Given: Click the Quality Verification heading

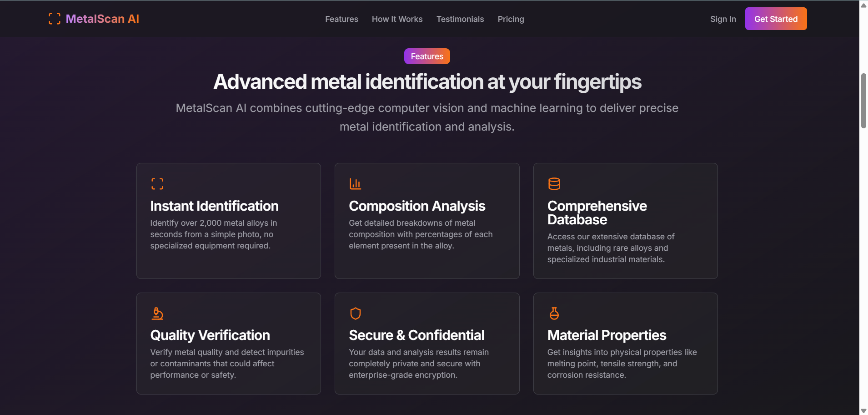Looking at the screenshot, I should point(210,335).
